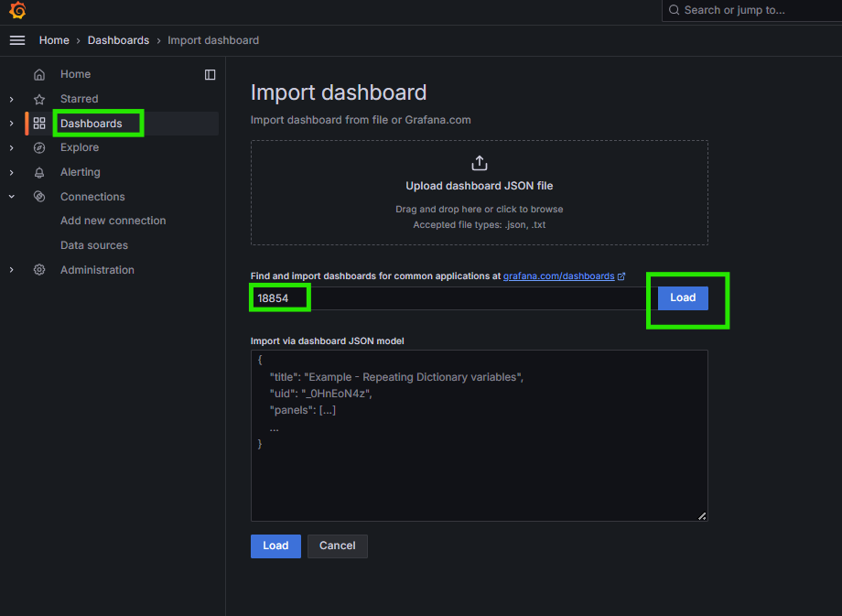Click the Cancel button
Viewport: 842px width, 616px height.
337,546
